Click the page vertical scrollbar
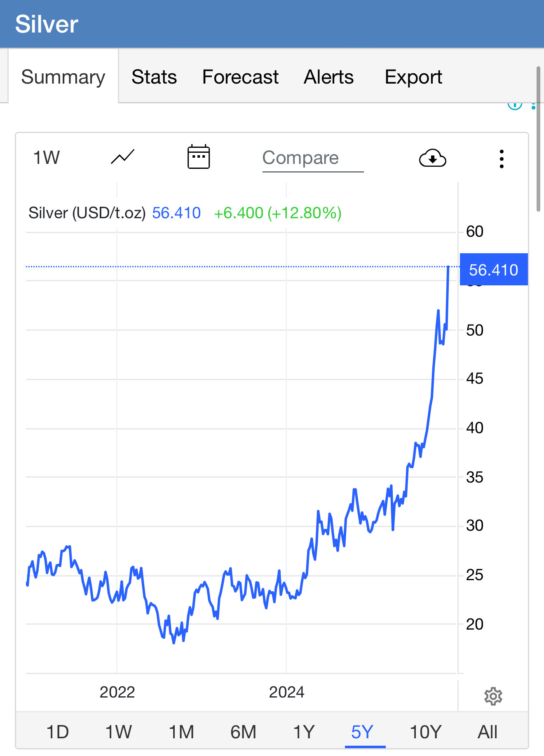This screenshot has height=756, width=544. pos(538,139)
